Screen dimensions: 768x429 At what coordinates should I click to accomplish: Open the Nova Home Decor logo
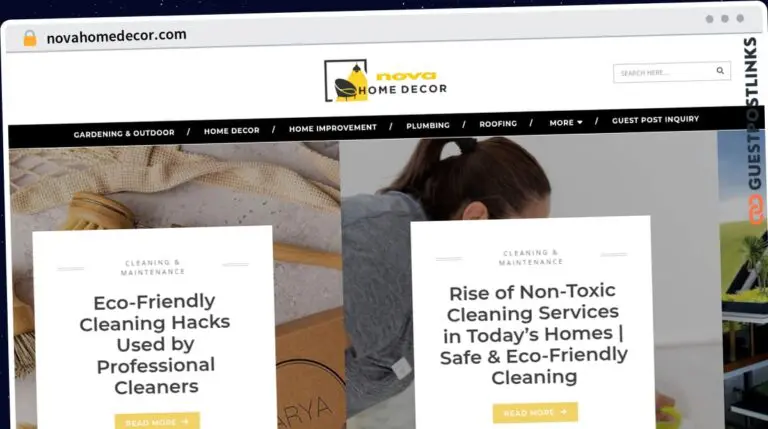pyautogui.click(x=385, y=81)
